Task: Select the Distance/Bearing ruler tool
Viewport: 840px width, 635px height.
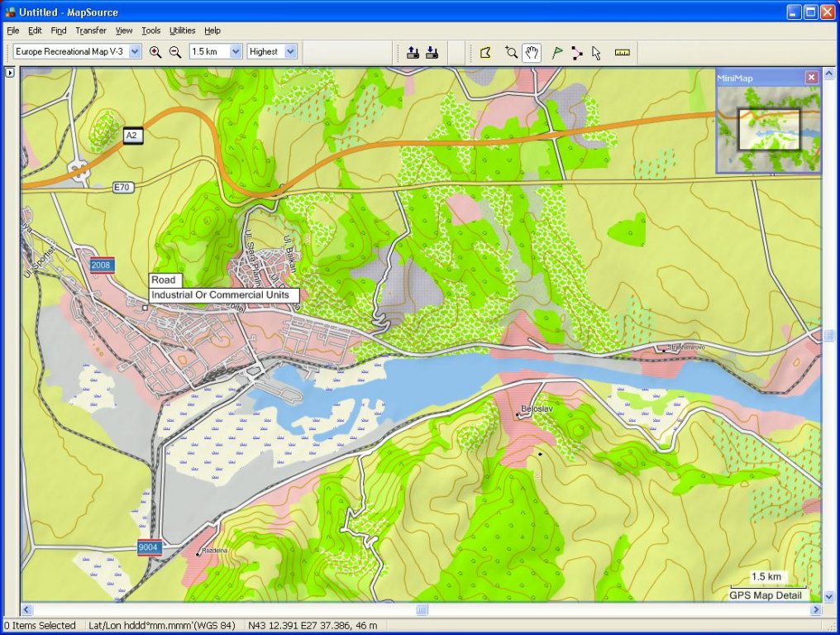Action: coord(623,53)
